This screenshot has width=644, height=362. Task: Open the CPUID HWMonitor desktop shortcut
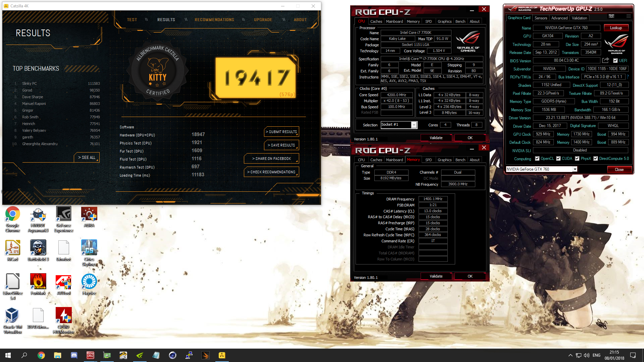click(x=64, y=321)
